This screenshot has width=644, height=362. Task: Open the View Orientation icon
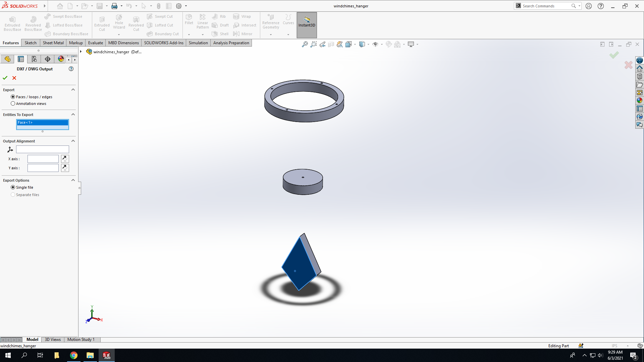click(x=348, y=44)
